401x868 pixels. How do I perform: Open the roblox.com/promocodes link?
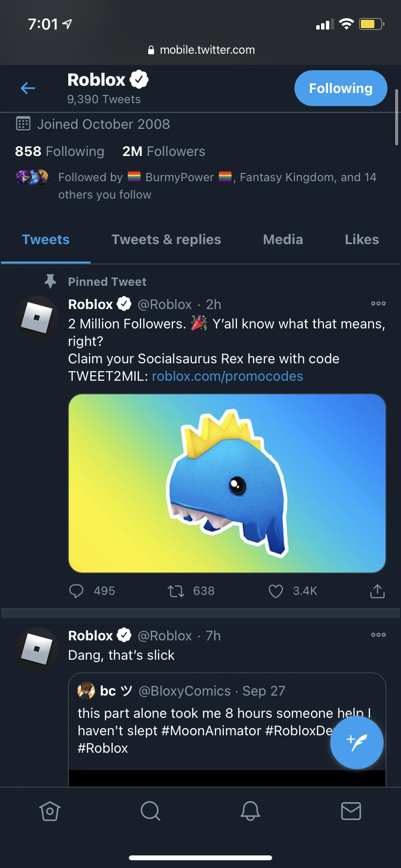click(x=227, y=376)
